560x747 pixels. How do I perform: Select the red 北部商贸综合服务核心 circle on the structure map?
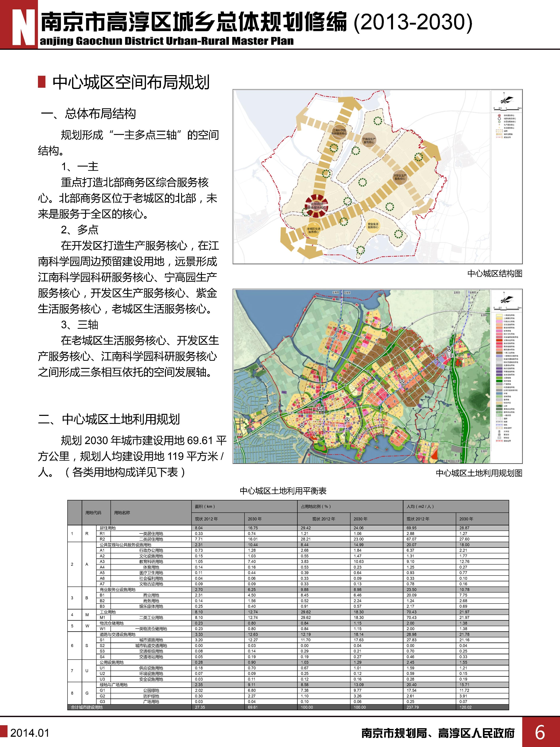317,206
